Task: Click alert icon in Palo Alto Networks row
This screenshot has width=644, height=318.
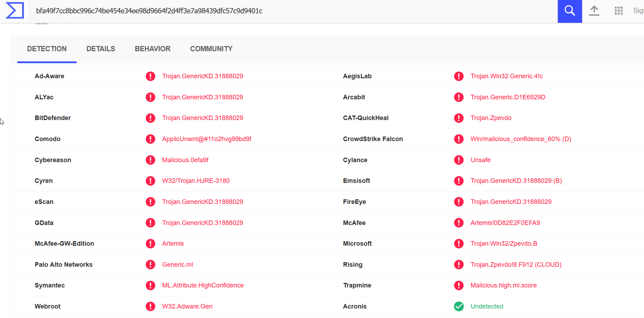Action: pos(150,265)
